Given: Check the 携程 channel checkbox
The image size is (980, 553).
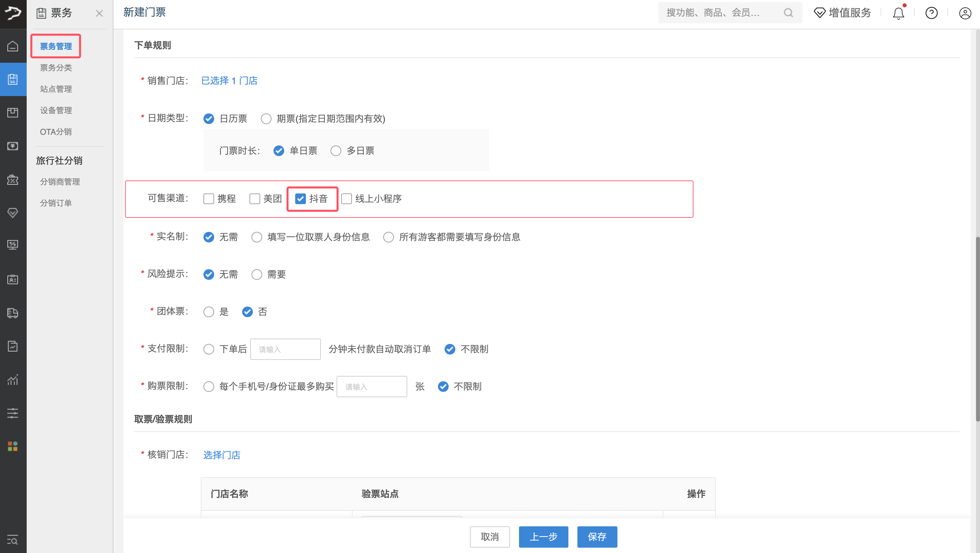Looking at the screenshot, I should tap(208, 198).
